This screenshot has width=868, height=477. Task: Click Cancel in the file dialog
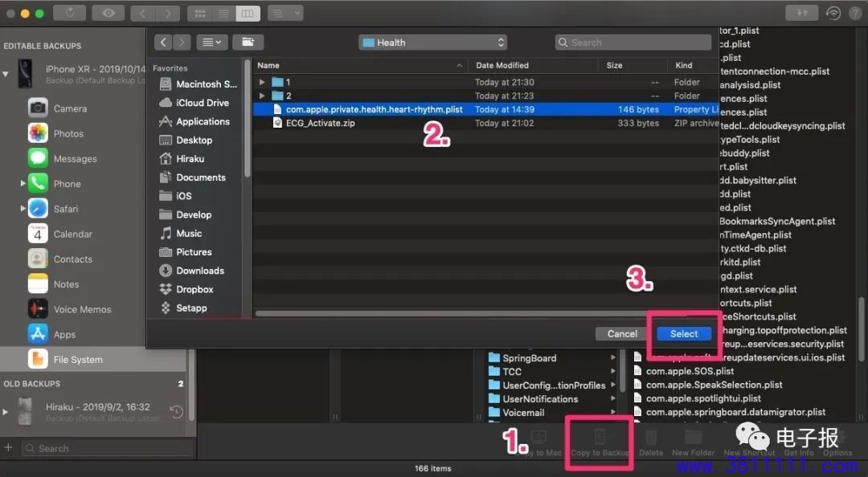click(x=622, y=334)
